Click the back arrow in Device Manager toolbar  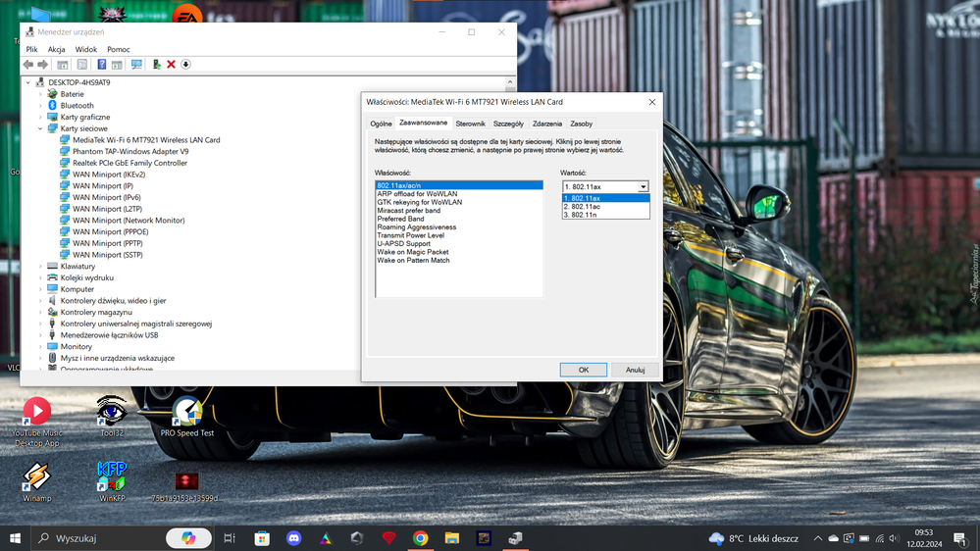(29, 65)
